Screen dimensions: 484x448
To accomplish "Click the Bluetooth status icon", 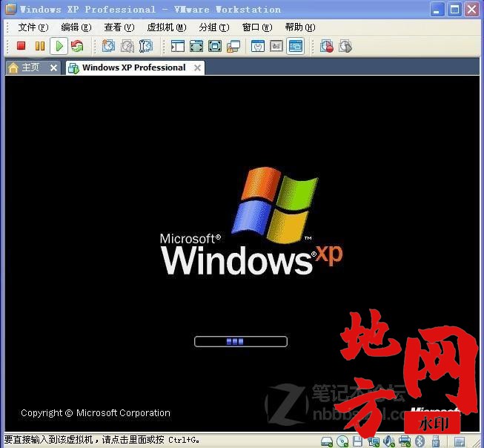I will pyautogui.click(x=420, y=441).
